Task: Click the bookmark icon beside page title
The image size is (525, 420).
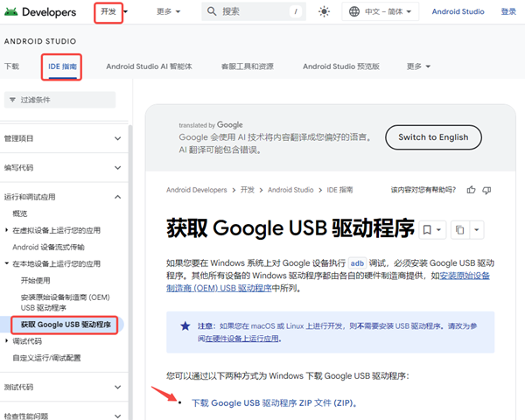Action: pyautogui.click(x=427, y=230)
